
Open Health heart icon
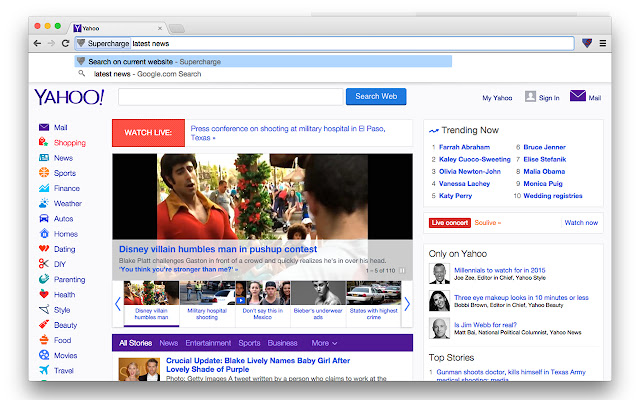tap(44, 294)
